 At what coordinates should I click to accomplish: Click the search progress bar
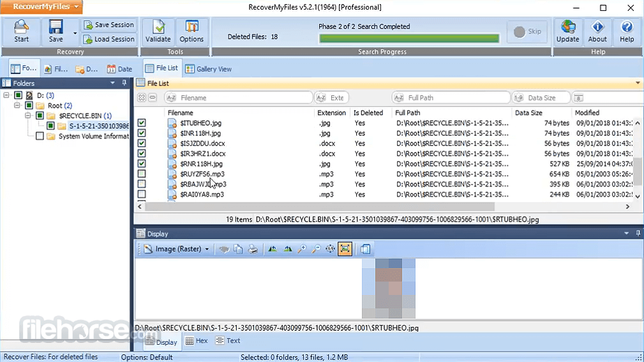click(x=409, y=38)
